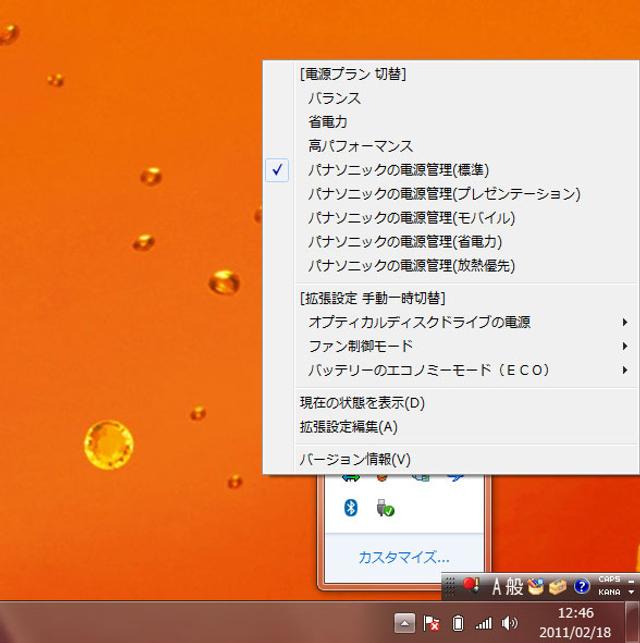The width and height of the screenshot is (640, 643).
Task: Expand オプティカルディスクドライブの電源 submenu
Action: coord(419,322)
